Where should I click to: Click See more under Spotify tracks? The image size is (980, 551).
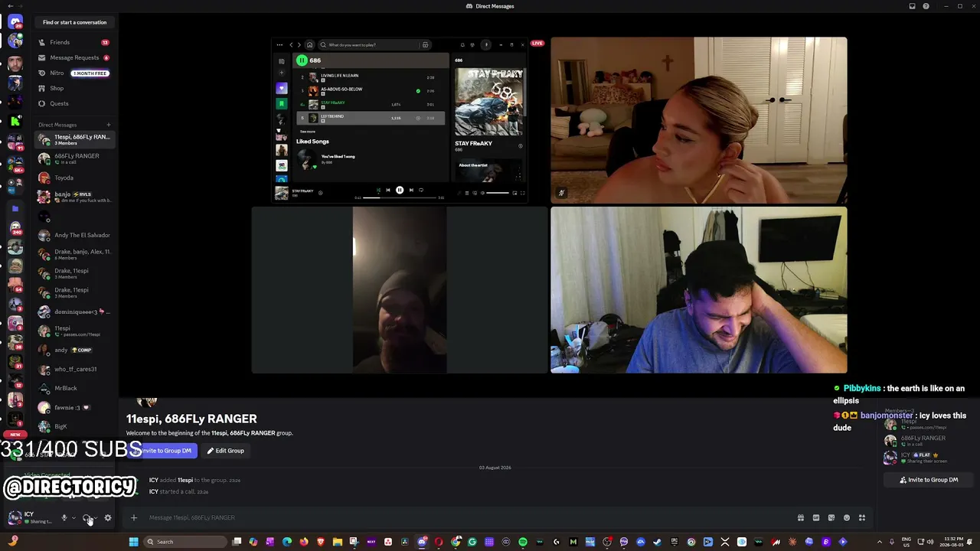307,132
